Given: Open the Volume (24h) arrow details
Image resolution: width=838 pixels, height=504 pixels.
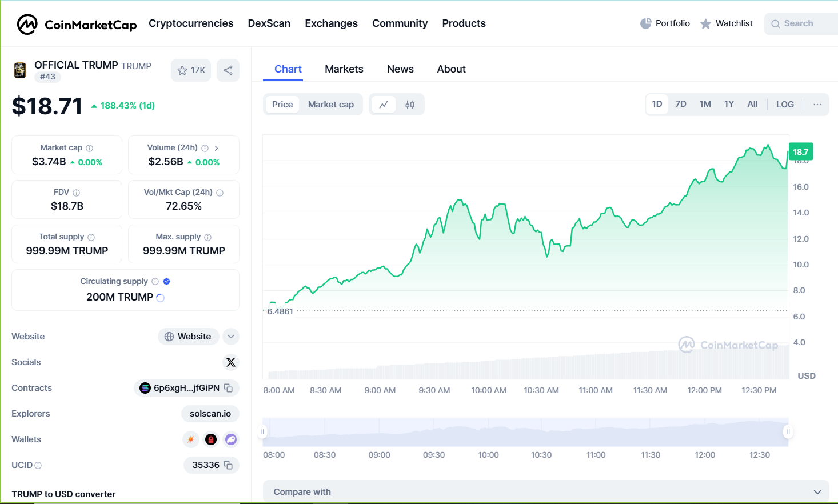Looking at the screenshot, I should [x=216, y=148].
